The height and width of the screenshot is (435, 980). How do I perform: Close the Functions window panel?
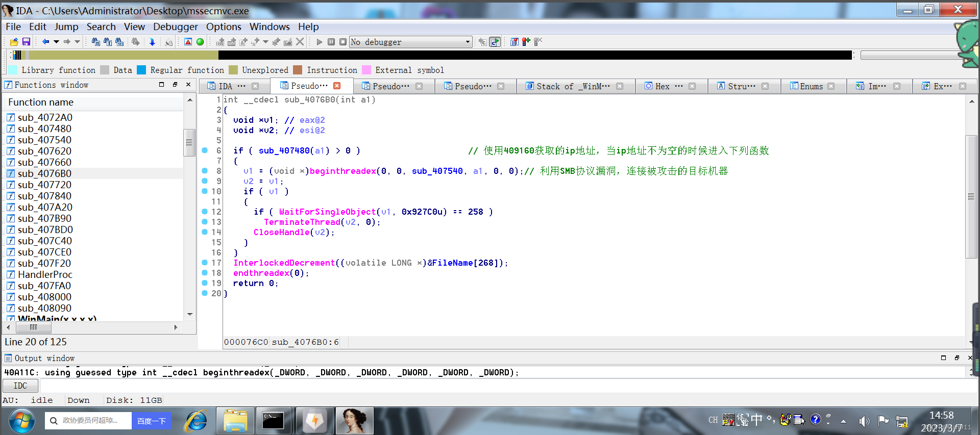[x=188, y=85]
